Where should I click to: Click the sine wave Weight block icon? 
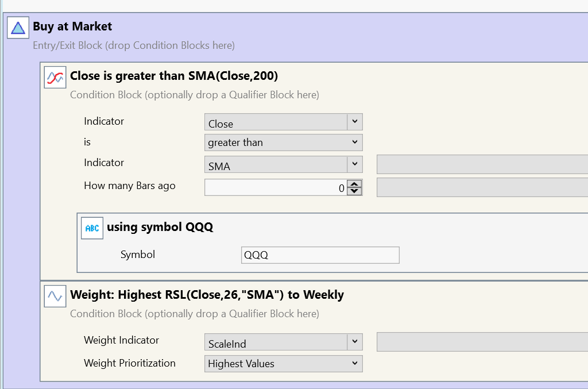[55, 296]
